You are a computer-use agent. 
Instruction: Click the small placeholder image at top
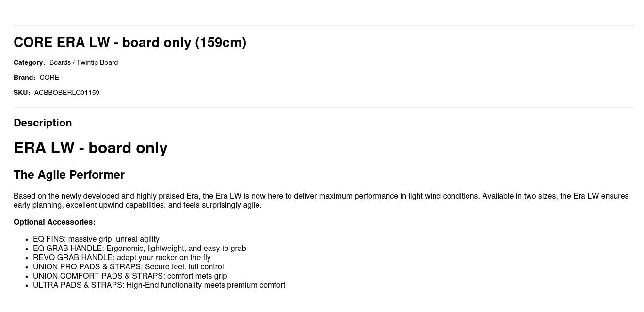(324, 15)
